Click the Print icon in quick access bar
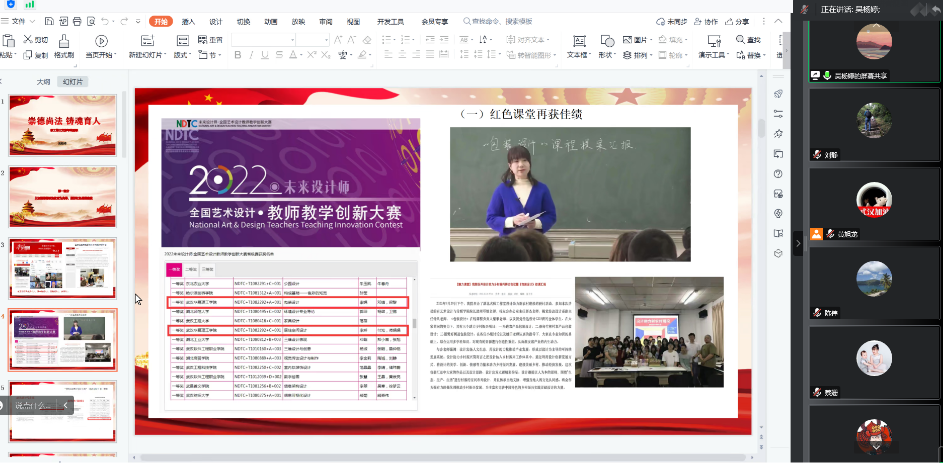 77,20
